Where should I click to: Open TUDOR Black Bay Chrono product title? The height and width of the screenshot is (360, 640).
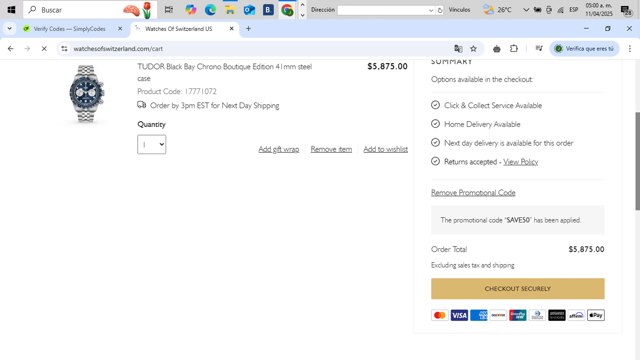pos(224,72)
